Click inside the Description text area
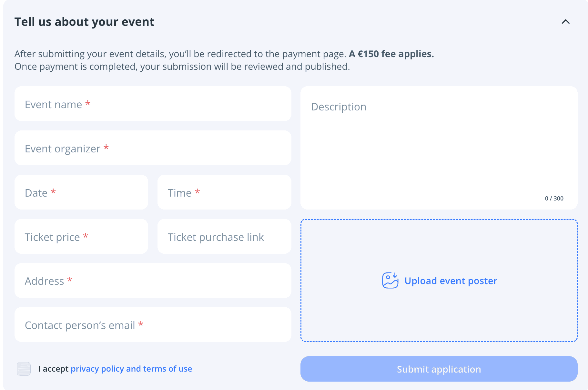588x390 pixels. click(439, 148)
